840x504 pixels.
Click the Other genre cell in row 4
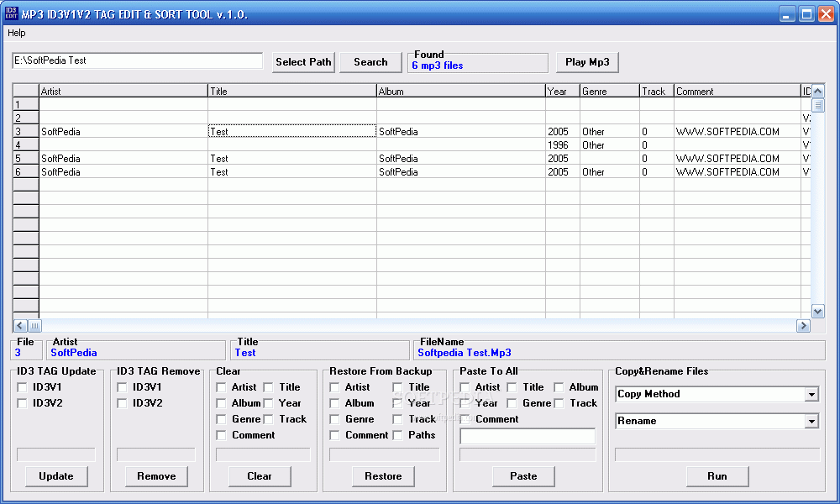coord(610,145)
